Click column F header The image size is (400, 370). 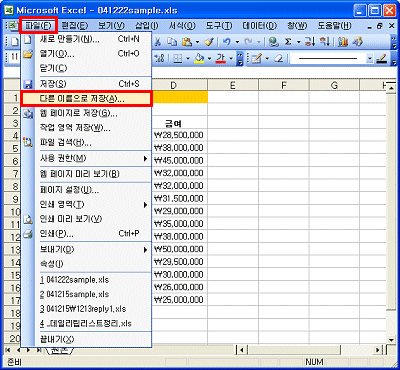click(284, 85)
